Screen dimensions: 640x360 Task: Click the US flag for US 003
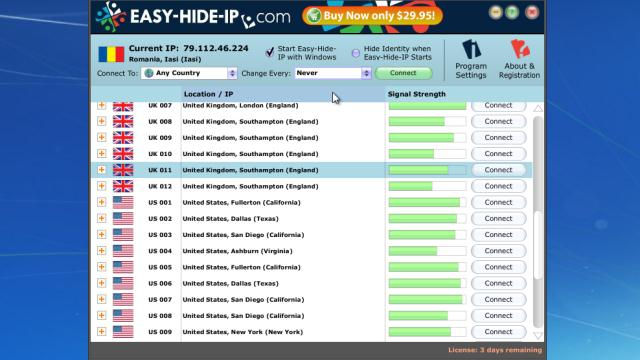click(x=123, y=235)
